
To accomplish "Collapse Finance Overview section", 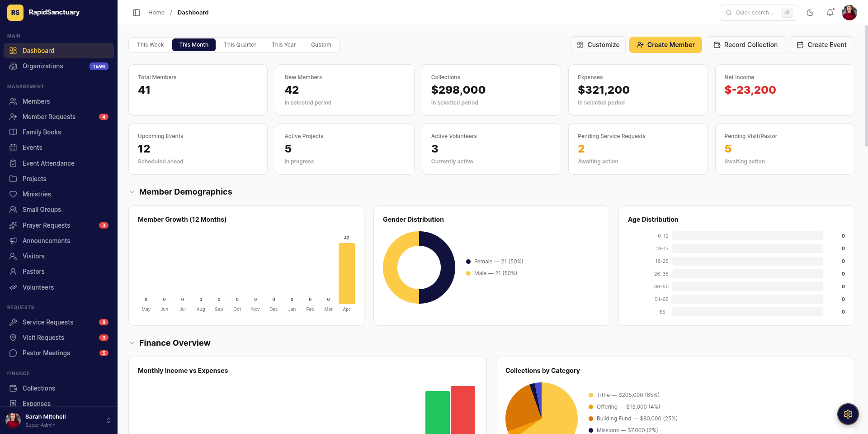I will (132, 343).
